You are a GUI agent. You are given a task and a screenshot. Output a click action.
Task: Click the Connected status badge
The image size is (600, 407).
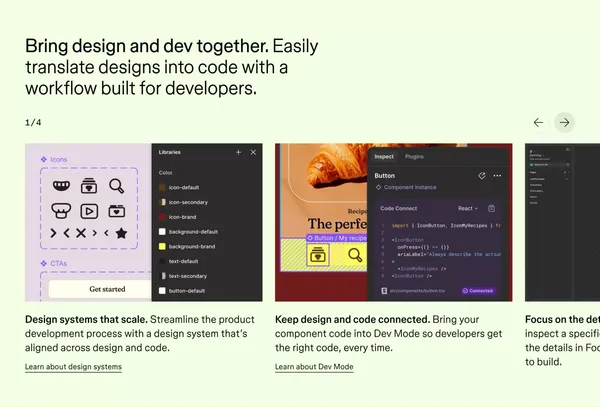tap(478, 291)
